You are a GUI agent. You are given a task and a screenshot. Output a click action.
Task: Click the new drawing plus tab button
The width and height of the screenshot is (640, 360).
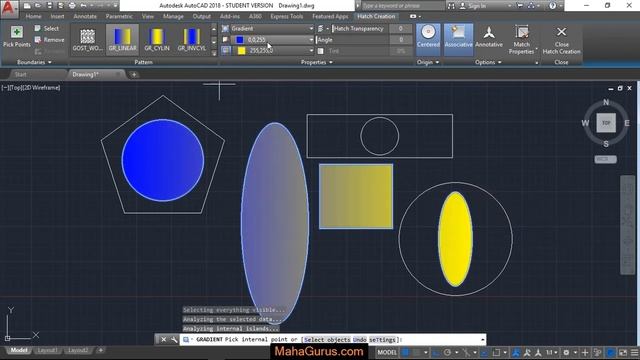coord(134,74)
